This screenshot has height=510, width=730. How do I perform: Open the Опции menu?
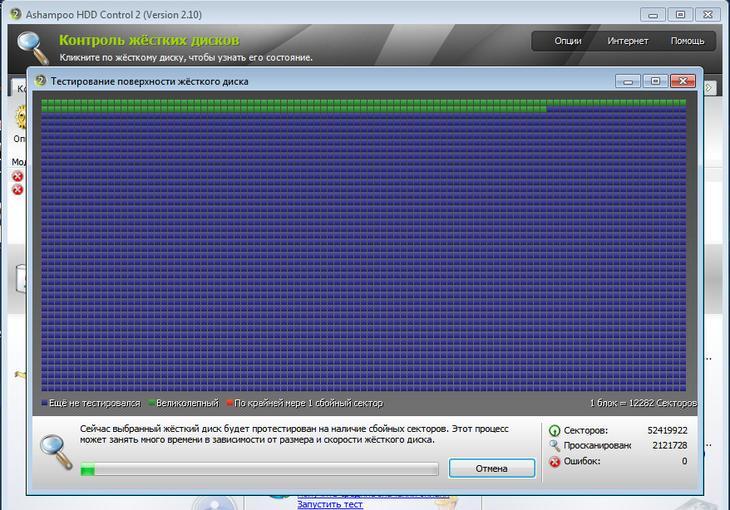click(568, 41)
